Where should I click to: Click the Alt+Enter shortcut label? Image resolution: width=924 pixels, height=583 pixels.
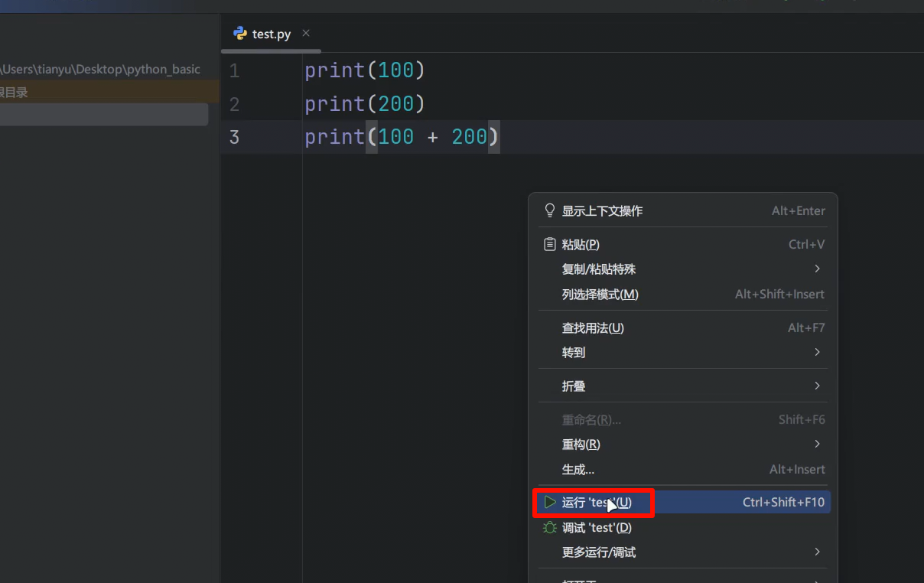tap(799, 210)
